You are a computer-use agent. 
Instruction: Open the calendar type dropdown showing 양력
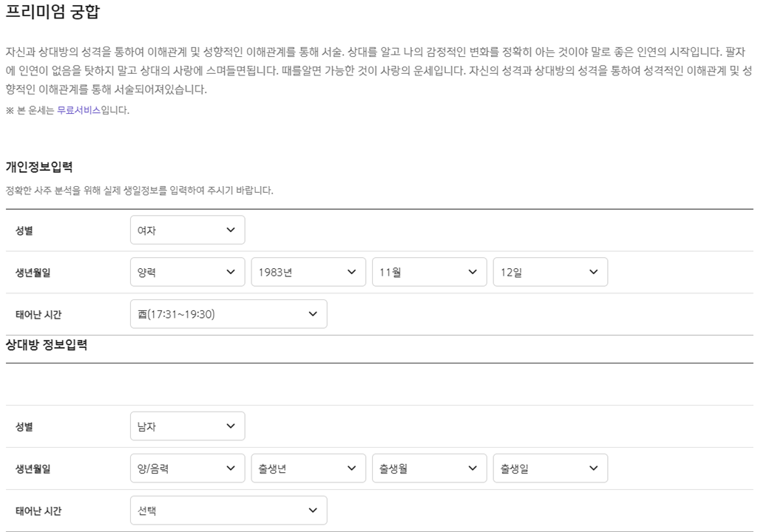tap(187, 272)
